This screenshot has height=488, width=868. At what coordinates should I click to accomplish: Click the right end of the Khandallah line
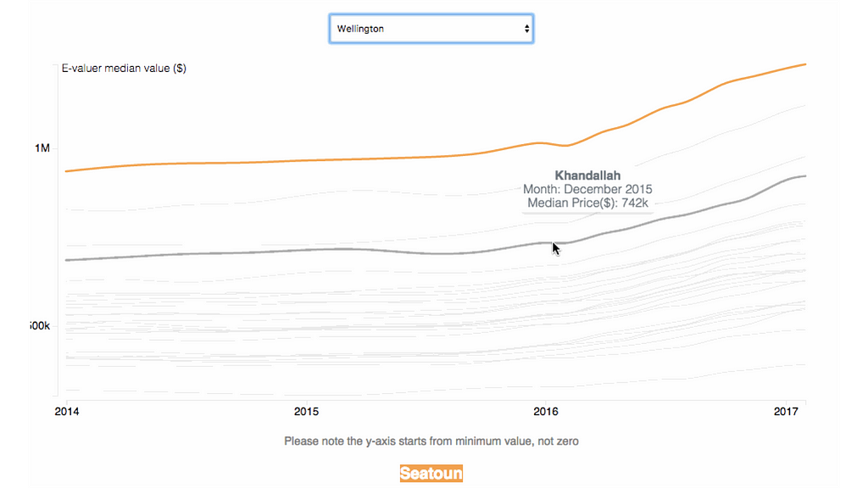point(803,176)
